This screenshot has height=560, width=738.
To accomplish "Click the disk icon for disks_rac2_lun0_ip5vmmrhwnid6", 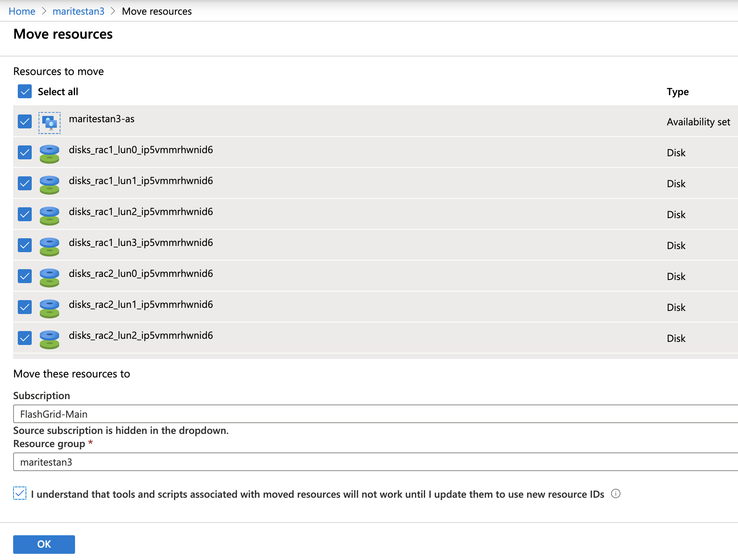I will (50, 276).
